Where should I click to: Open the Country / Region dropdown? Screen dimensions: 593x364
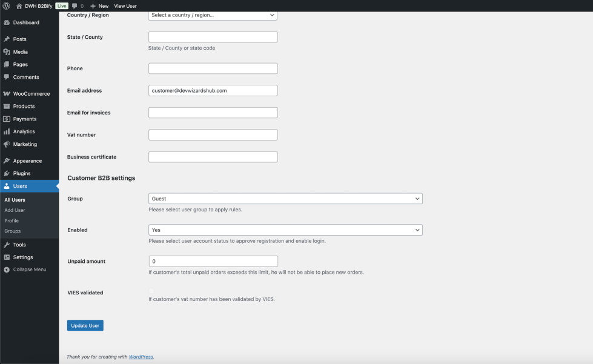pyautogui.click(x=213, y=15)
